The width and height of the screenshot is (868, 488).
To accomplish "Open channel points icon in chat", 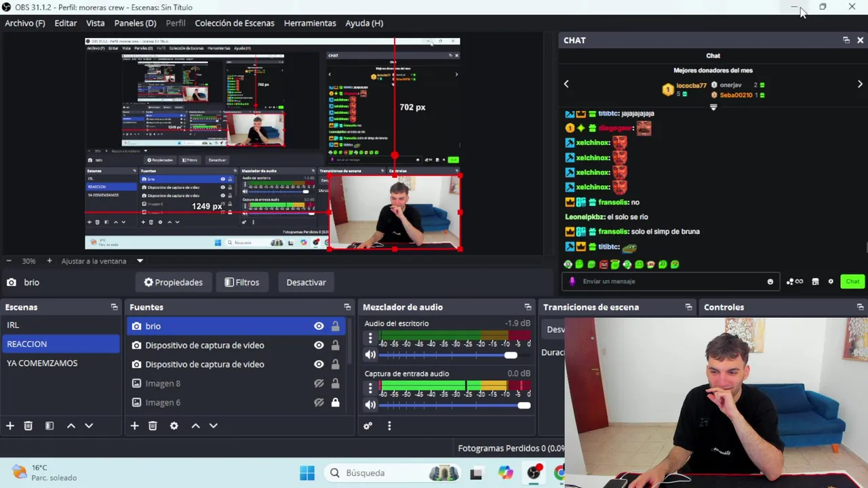I will pyautogui.click(x=794, y=281).
